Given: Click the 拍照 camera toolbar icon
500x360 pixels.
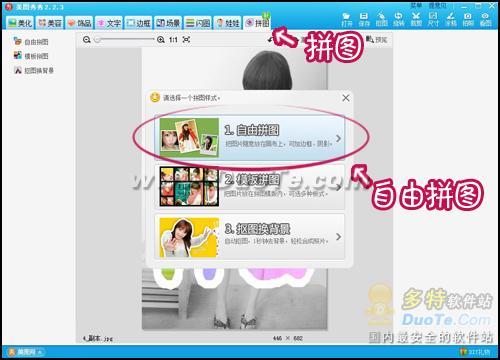Looking at the screenshot, I should click(x=468, y=19).
